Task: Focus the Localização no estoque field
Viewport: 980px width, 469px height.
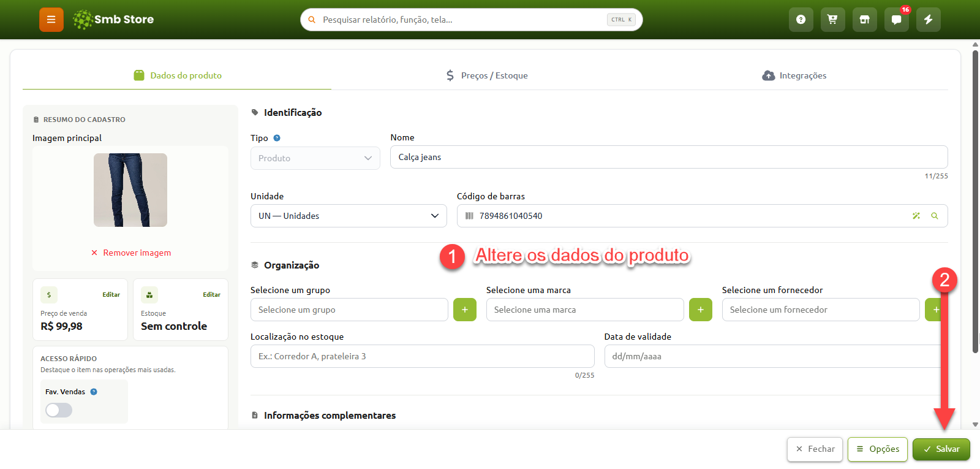Action: (x=423, y=356)
